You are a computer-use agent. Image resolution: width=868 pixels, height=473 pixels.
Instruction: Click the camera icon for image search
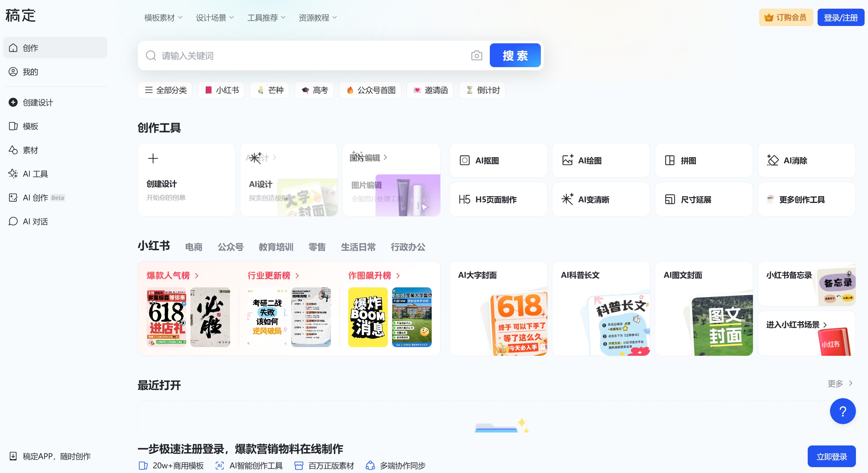(477, 55)
